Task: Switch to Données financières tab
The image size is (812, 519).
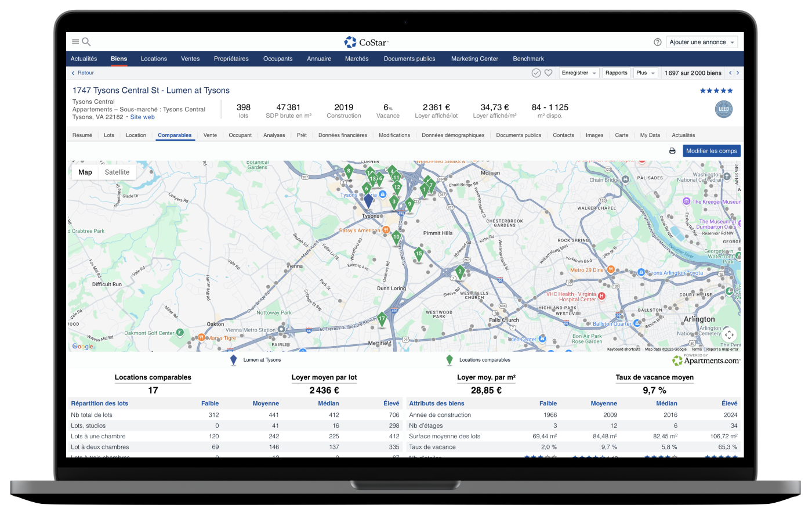Action: coord(342,135)
